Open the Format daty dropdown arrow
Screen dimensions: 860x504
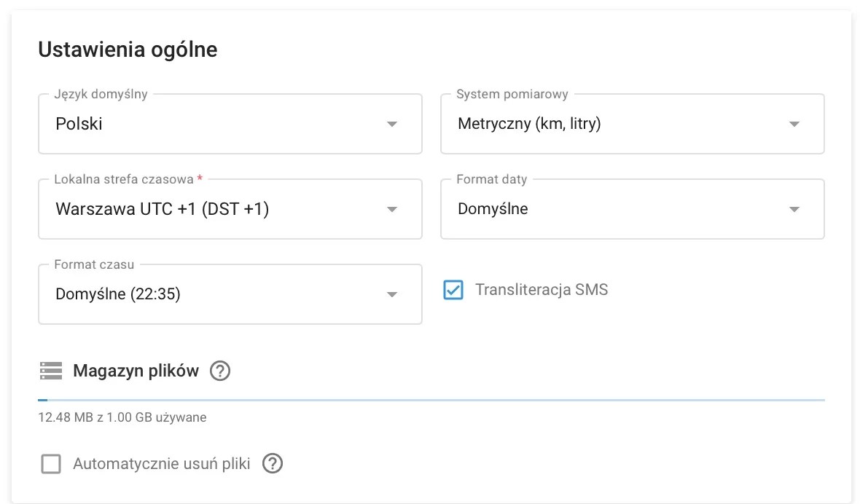(794, 210)
